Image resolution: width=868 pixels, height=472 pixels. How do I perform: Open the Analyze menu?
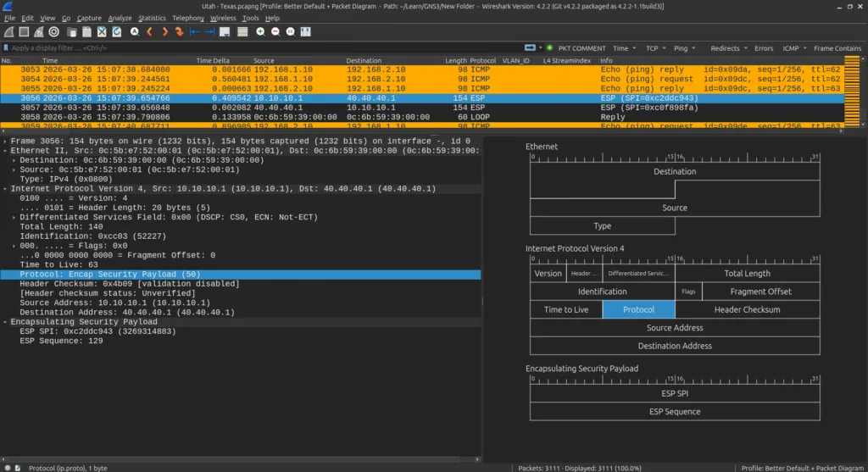pyautogui.click(x=120, y=18)
